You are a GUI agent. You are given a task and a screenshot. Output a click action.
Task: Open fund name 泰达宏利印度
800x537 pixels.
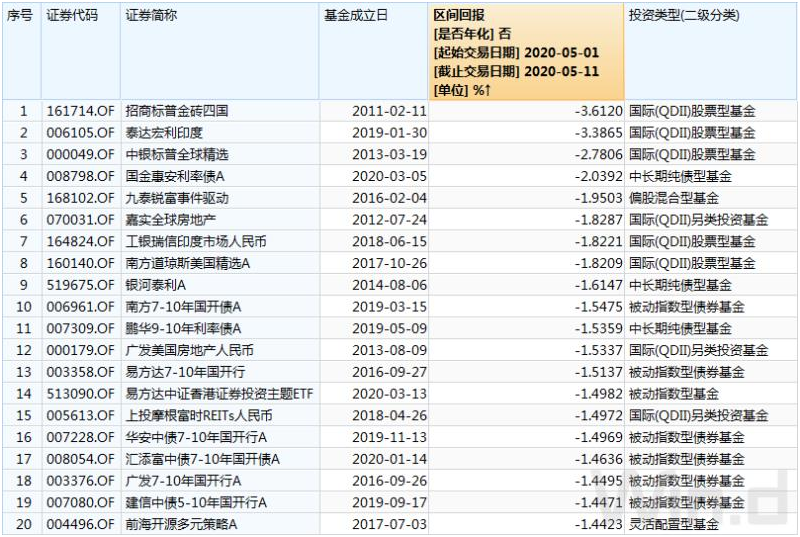tap(164, 133)
